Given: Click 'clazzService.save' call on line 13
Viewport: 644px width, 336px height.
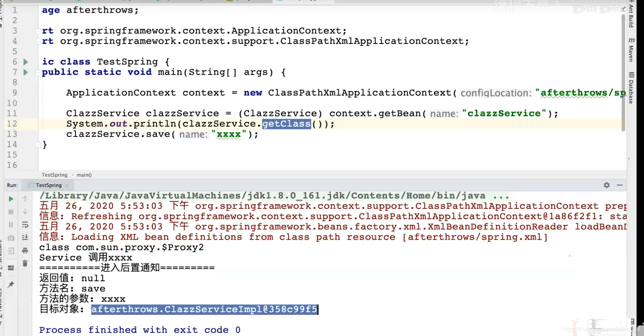Looking at the screenshot, I should click(x=118, y=134).
